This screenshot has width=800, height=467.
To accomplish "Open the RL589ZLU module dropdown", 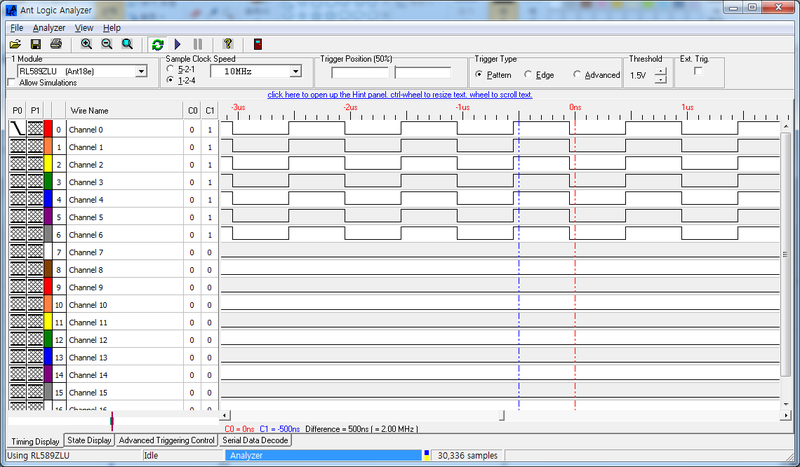I will point(140,71).
